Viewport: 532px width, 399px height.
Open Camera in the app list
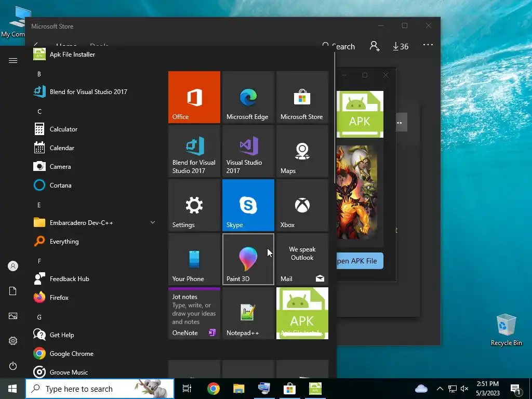click(96, 167)
